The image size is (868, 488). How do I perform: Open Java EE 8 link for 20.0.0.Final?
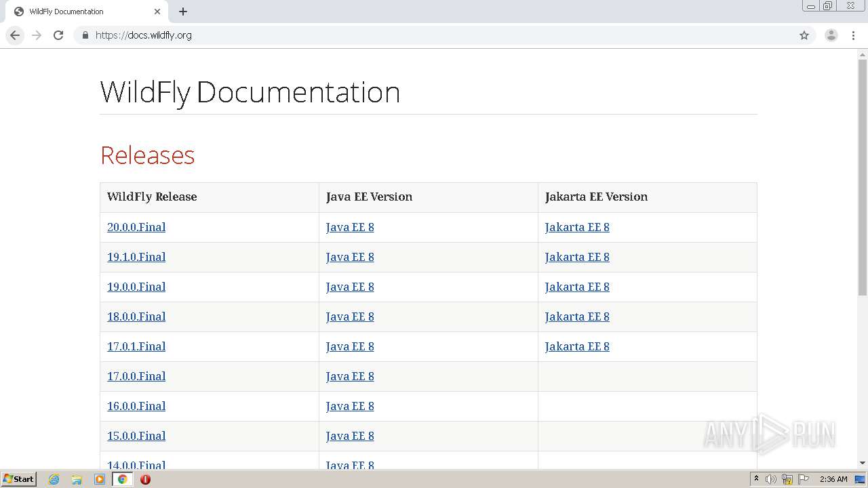click(x=350, y=227)
